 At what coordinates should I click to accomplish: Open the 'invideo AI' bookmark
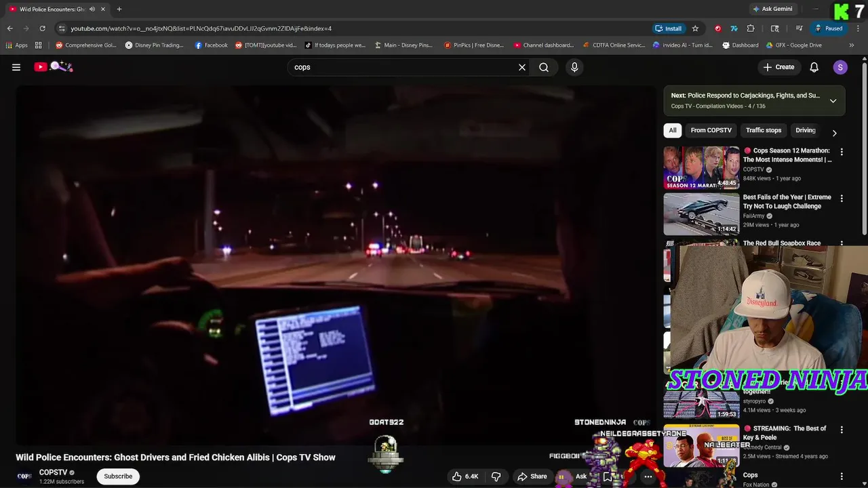683,45
